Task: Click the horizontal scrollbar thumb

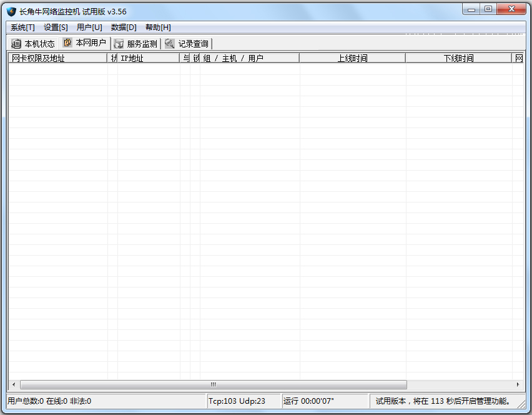Action: click(213, 384)
